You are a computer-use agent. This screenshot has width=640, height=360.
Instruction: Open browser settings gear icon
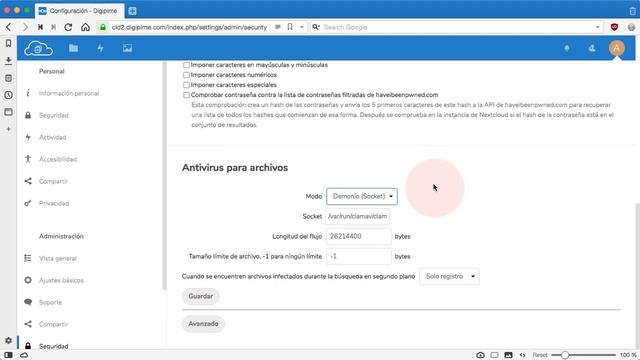coord(8,340)
